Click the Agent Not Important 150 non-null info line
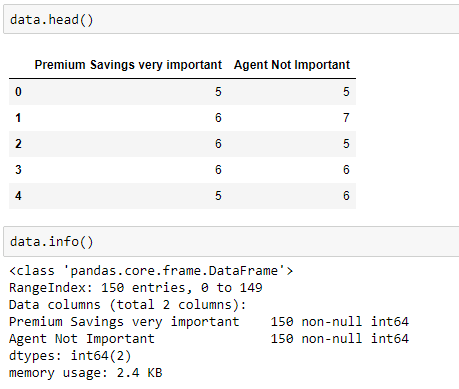 [209, 339]
